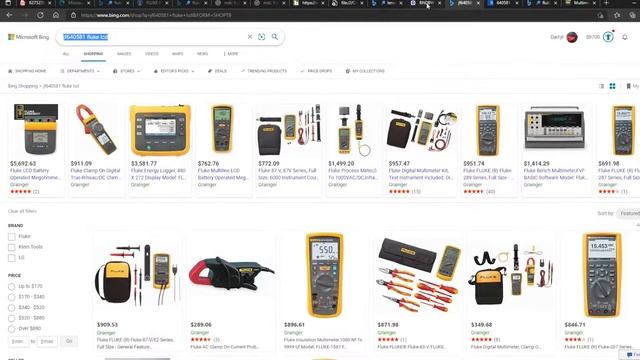Screen dimensions: 640x360
Task: Open the Deals link
Action: click(218, 71)
